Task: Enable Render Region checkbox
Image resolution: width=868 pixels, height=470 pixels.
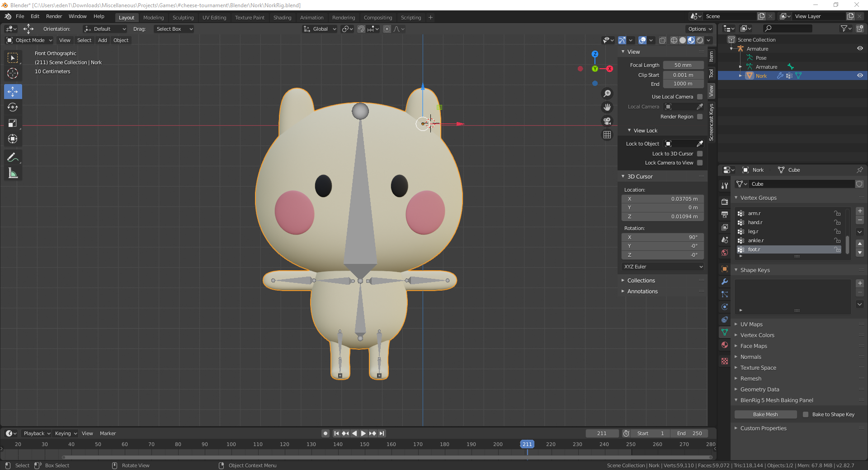Action: pyautogui.click(x=700, y=117)
